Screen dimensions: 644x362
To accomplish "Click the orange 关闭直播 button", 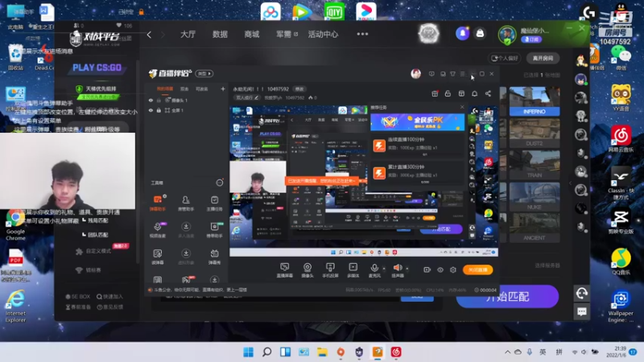I will coord(477,269).
